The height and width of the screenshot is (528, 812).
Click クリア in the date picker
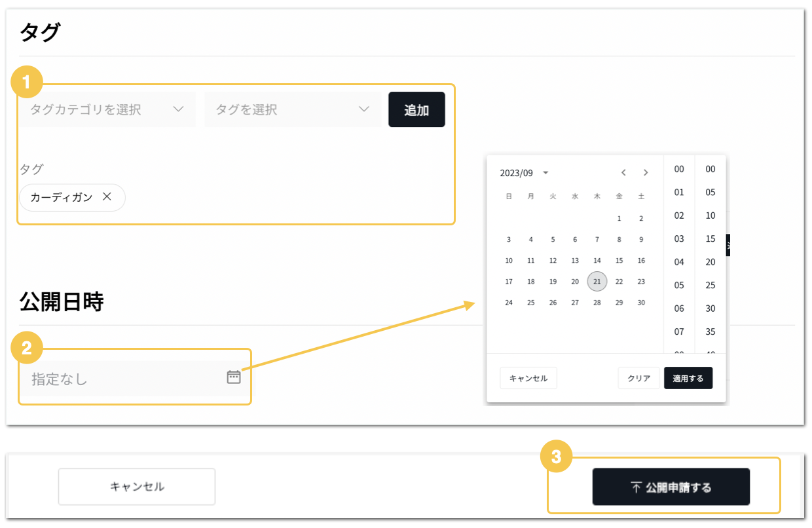[639, 378]
